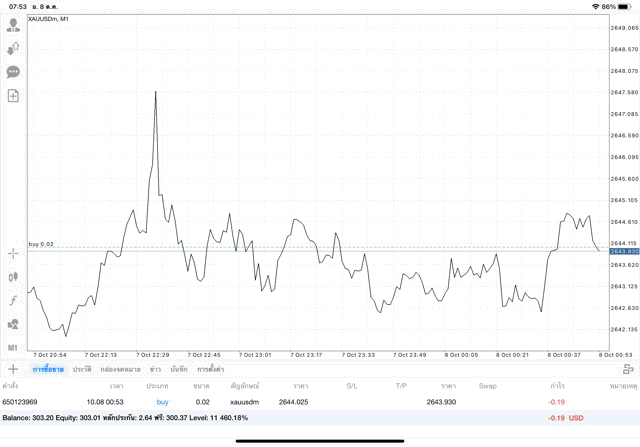Tap the new order icon
The image size is (640, 447).
pos(13,96)
